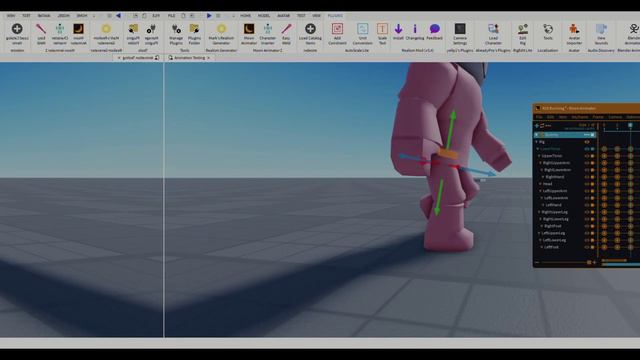This screenshot has height=360, width=640.
Task: Select the RightLowerArm track label
Action: coord(558,170)
